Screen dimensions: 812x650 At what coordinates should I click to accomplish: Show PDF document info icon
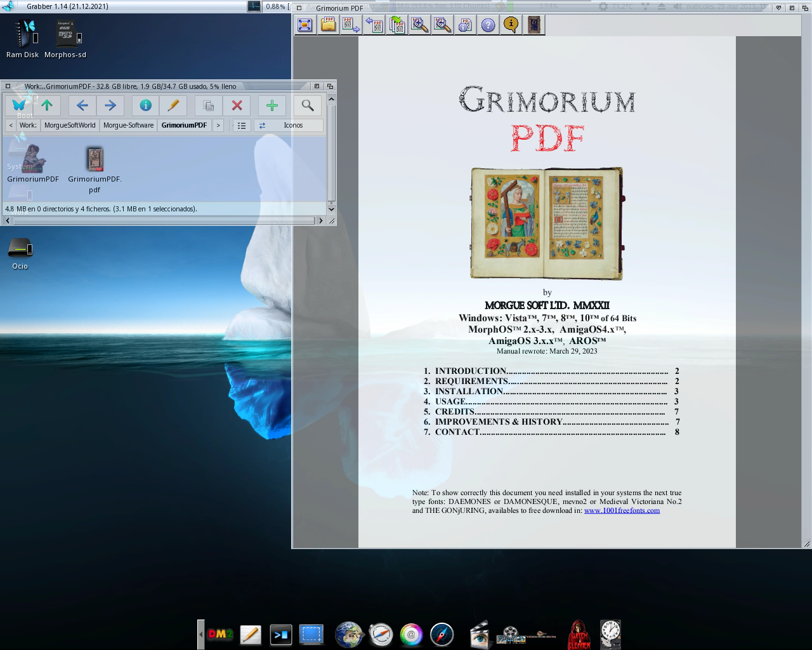pyautogui.click(x=465, y=25)
